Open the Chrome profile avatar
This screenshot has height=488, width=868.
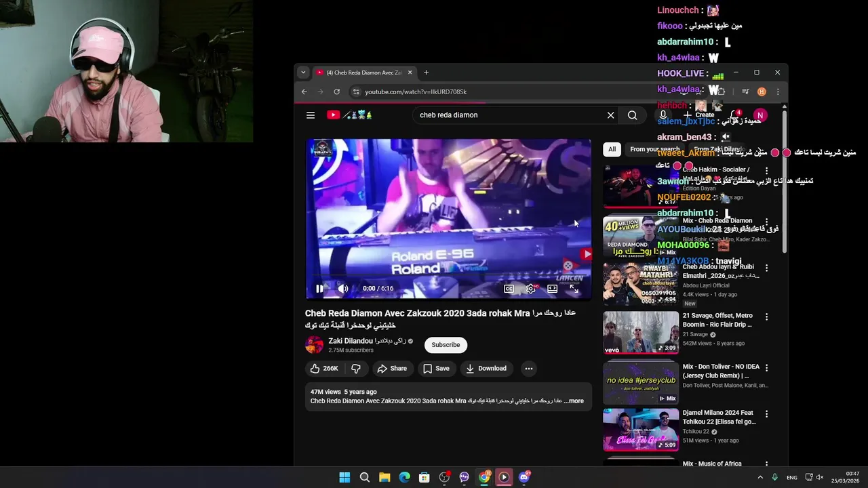762,91
